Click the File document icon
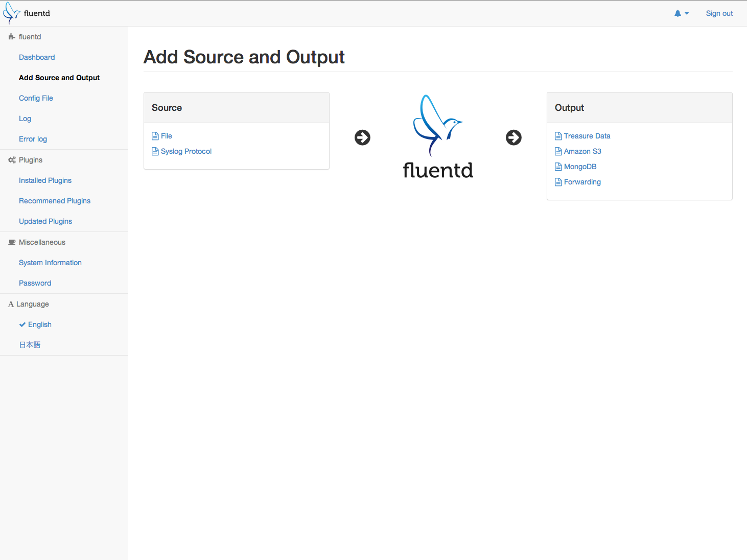This screenshot has width=747, height=560. (x=155, y=136)
